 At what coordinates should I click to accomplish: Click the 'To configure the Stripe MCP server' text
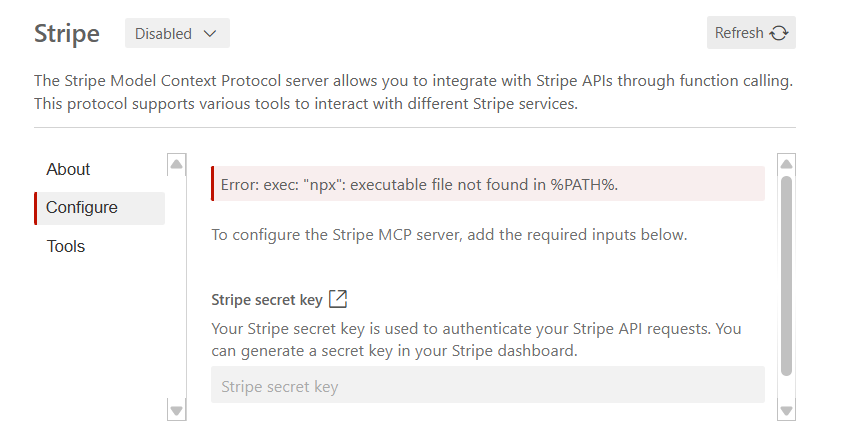pyautogui.click(x=449, y=236)
